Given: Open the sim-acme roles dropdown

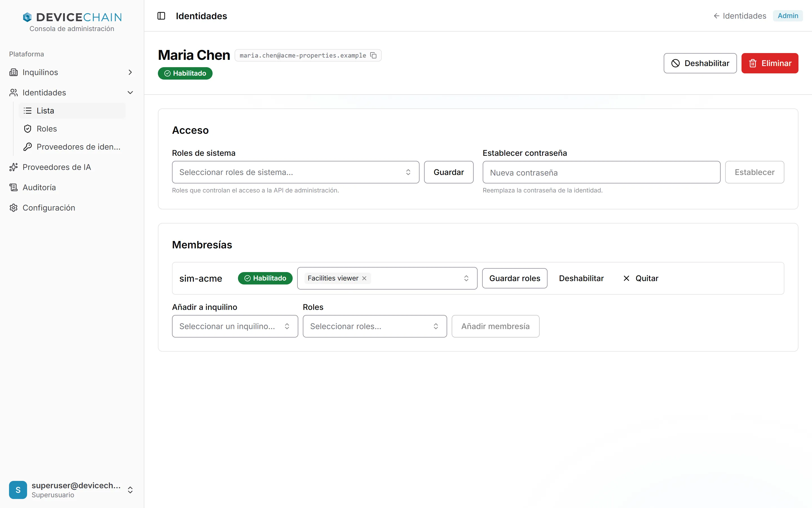Looking at the screenshot, I should (x=387, y=278).
